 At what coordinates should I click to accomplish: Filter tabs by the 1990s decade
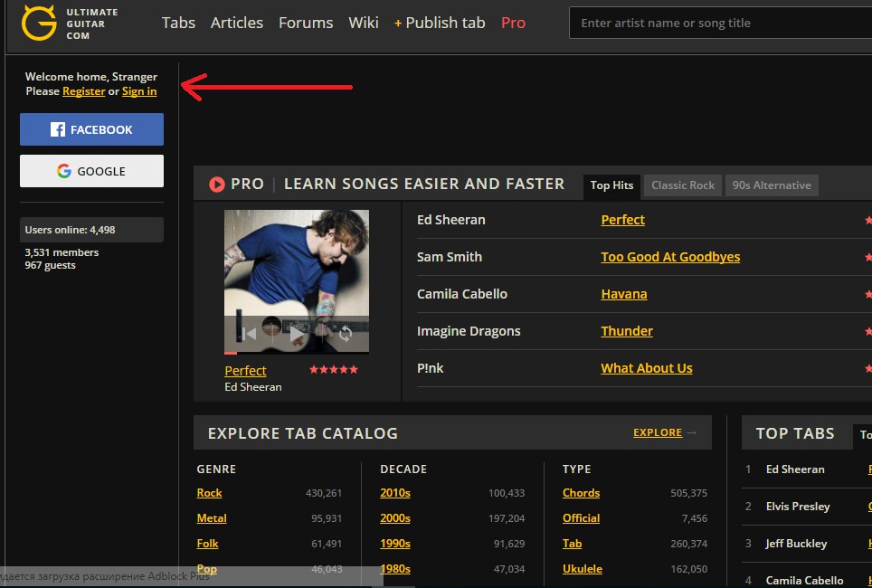coord(395,544)
